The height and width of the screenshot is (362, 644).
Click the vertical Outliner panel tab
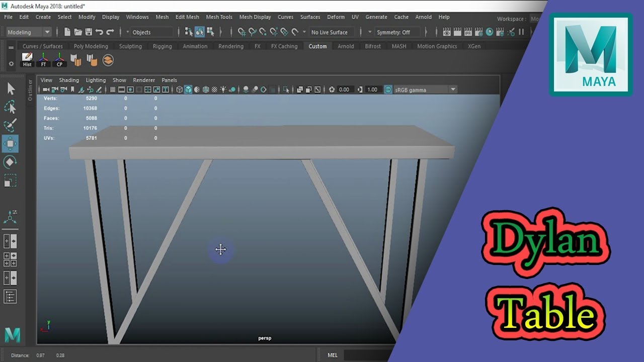[x=30, y=90]
